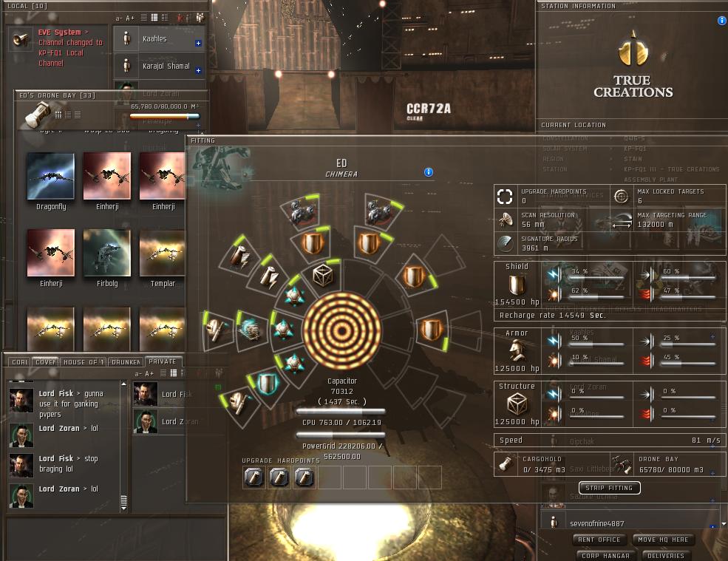The height and width of the screenshot is (561, 728).
Task: Click Lord Zoran portrait in member list
Action: click(146, 422)
